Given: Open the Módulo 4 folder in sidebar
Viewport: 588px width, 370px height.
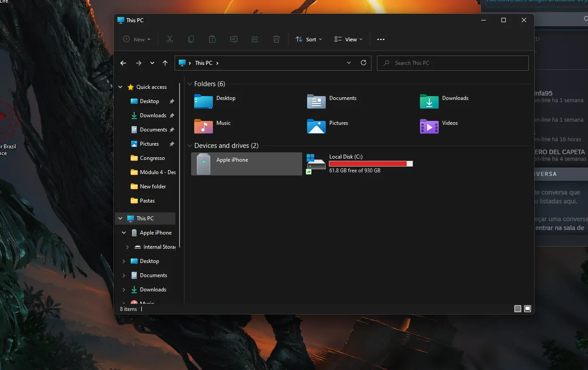Looking at the screenshot, I should pos(154,172).
